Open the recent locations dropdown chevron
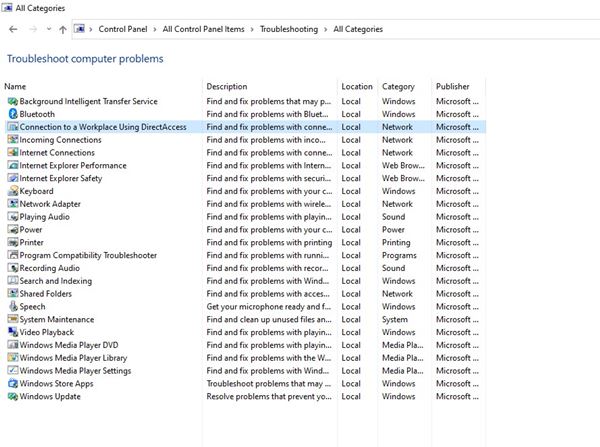The height and width of the screenshot is (447, 600). click(47, 30)
